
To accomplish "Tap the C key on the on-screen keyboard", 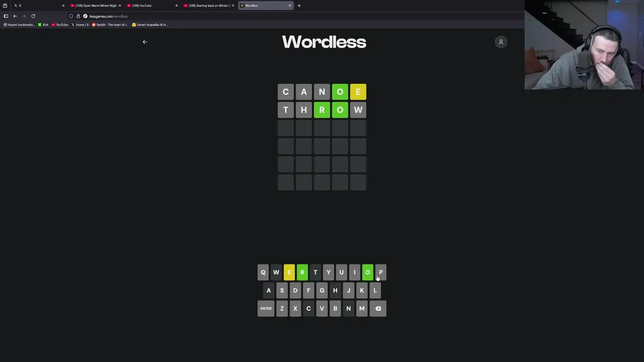I will tap(308, 309).
